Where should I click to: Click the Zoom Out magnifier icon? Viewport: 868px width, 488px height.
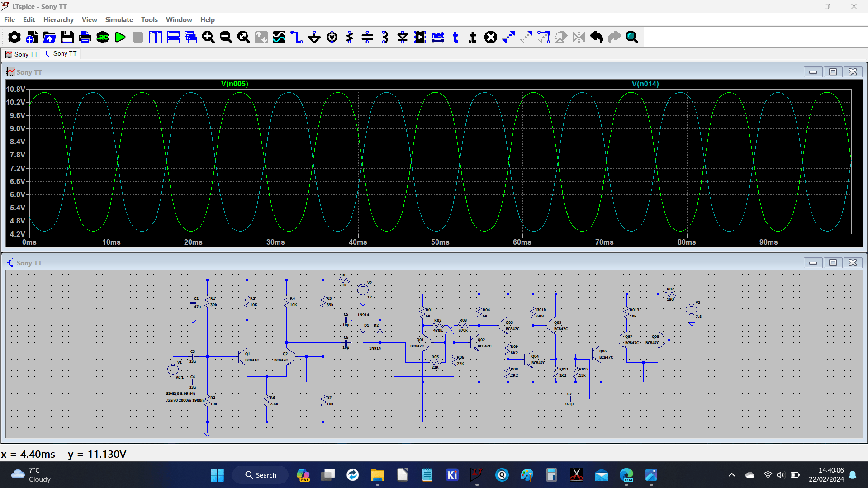point(226,37)
